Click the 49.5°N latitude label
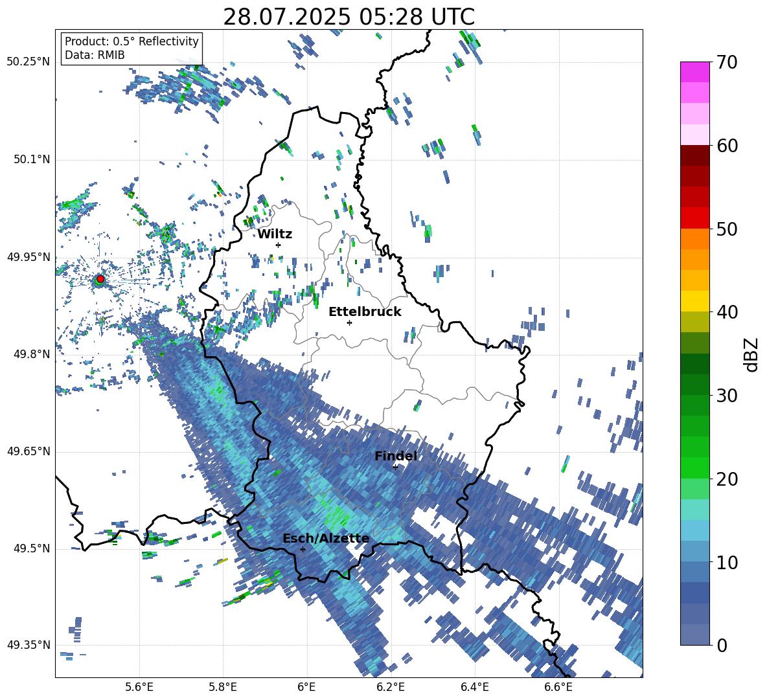 pos(31,548)
